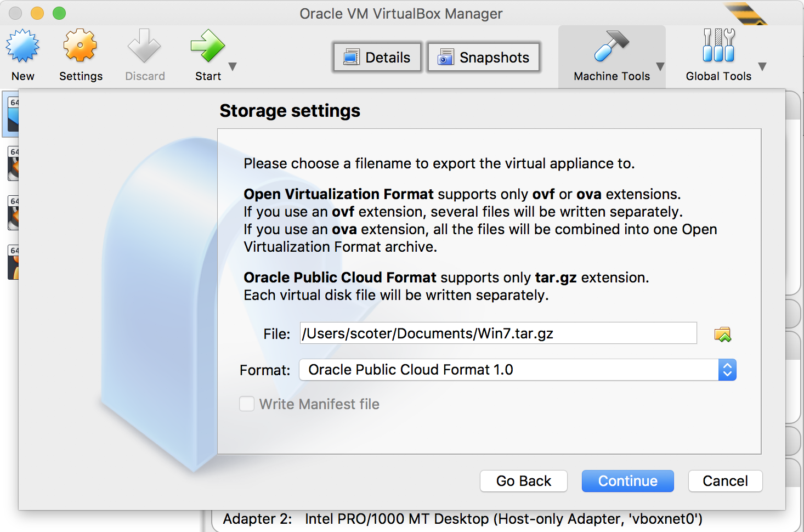Select the second virtual machine in list

pos(13,163)
